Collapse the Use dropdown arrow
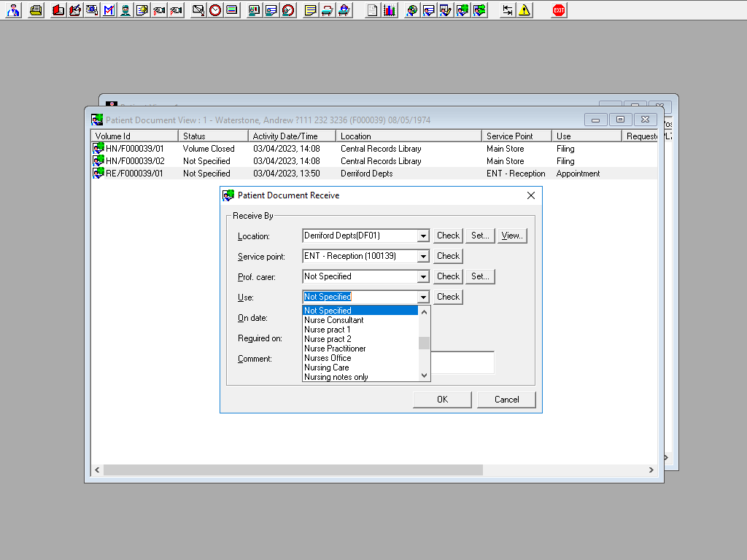Image resolution: width=747 pixels, height=560 pixels. (423, 297)
